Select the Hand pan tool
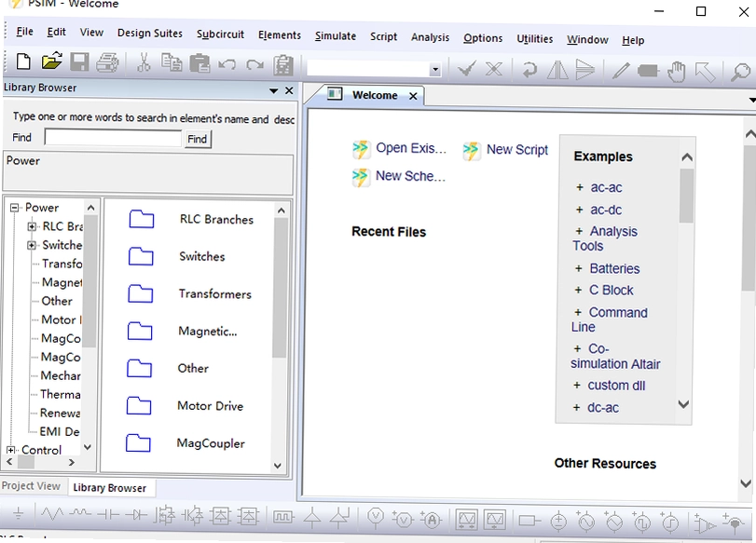Image resolution: width=756 pixels, height=543 pixels. 677,72
